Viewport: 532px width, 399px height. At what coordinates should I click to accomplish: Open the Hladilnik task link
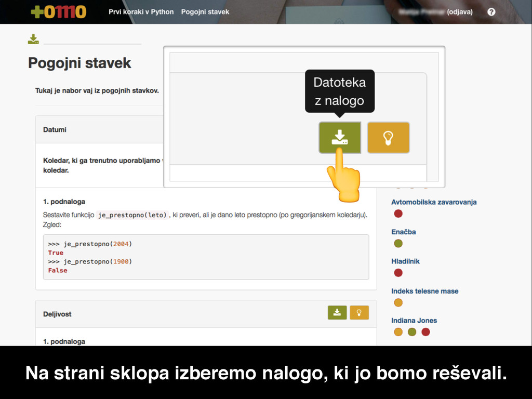(x=405, y=261)
